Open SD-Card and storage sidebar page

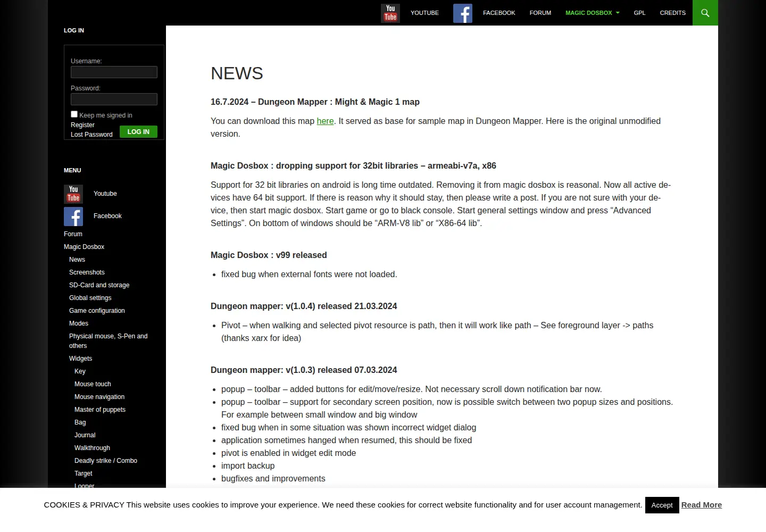click(99, 285)
